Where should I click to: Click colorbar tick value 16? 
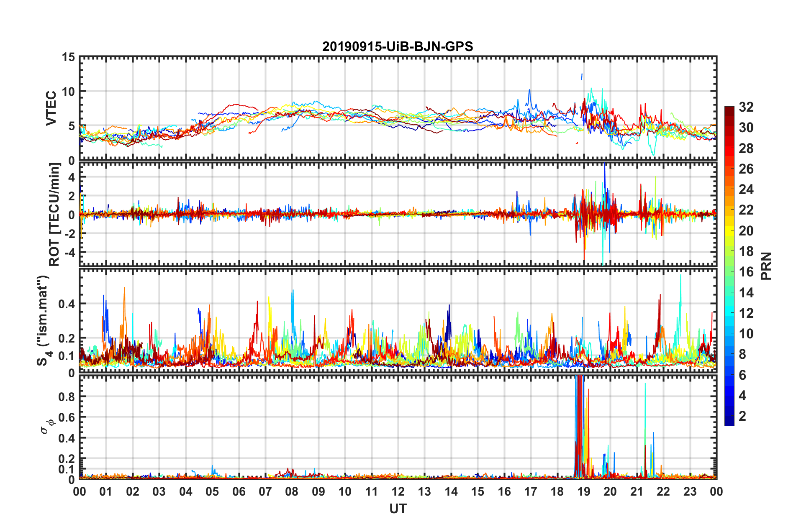[746, 272]
